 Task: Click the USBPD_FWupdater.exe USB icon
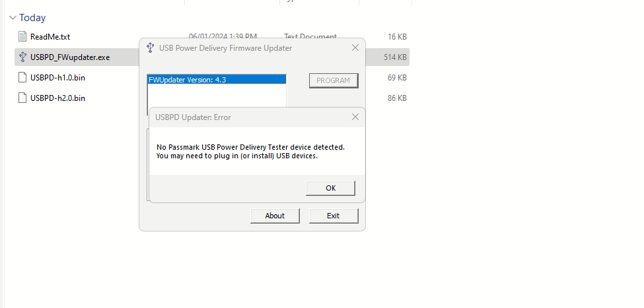[22, 57]
